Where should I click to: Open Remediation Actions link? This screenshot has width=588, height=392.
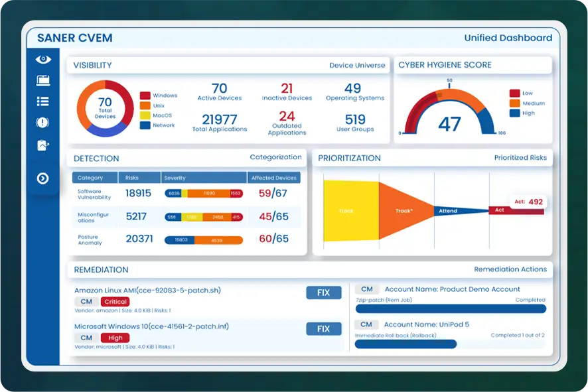click(510, 269)
